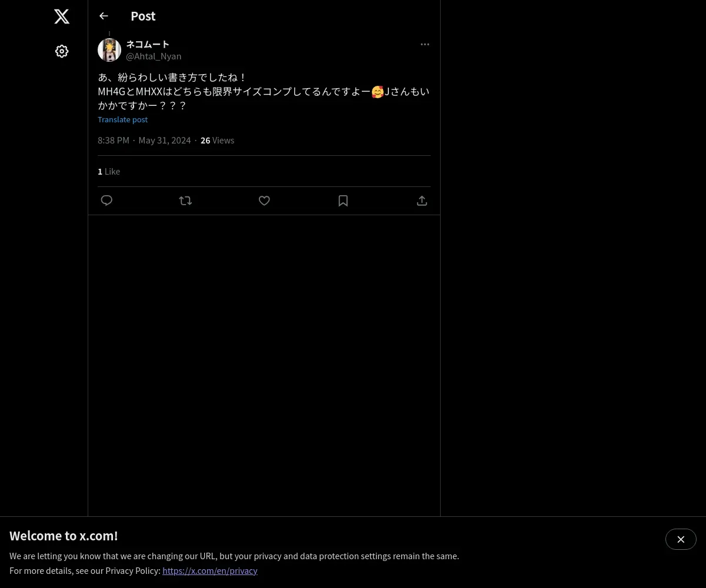Viewport: 706px width, 588px height.
Task: Go back using the arrow icon
Action: (x=104, y=16)
